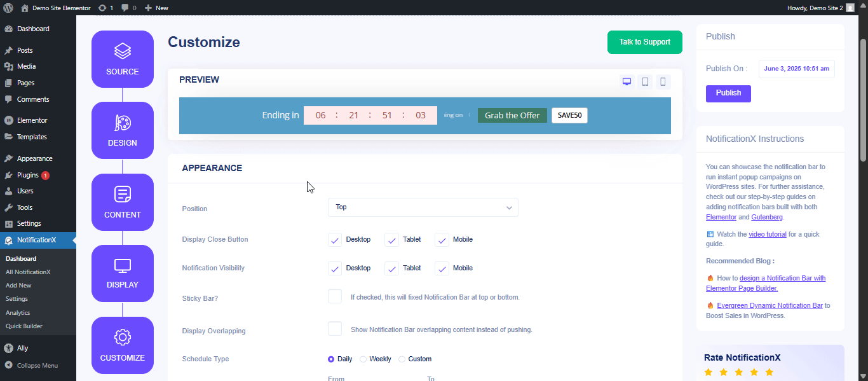Click the Tools wrench icon in sidebar
The width and height of the screenshot is (868, 381).
(x=8, y=207)
